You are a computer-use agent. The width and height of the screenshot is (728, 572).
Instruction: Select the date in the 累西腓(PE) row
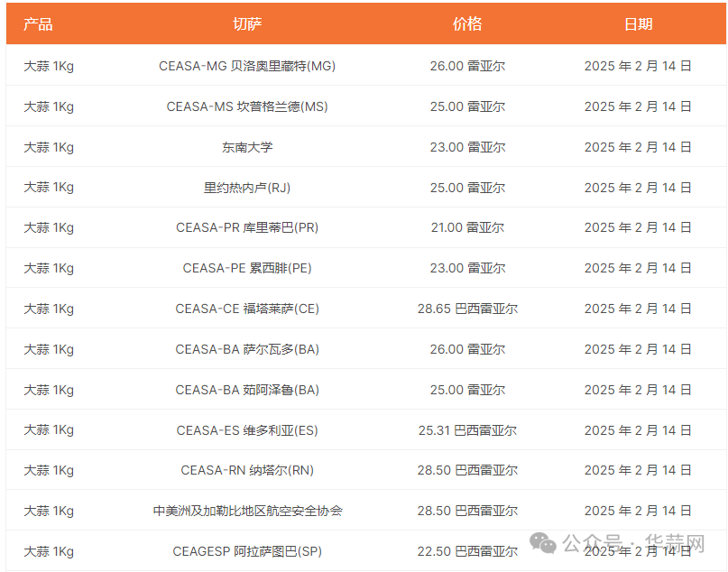pyautogui.click(x=638, y=268)
